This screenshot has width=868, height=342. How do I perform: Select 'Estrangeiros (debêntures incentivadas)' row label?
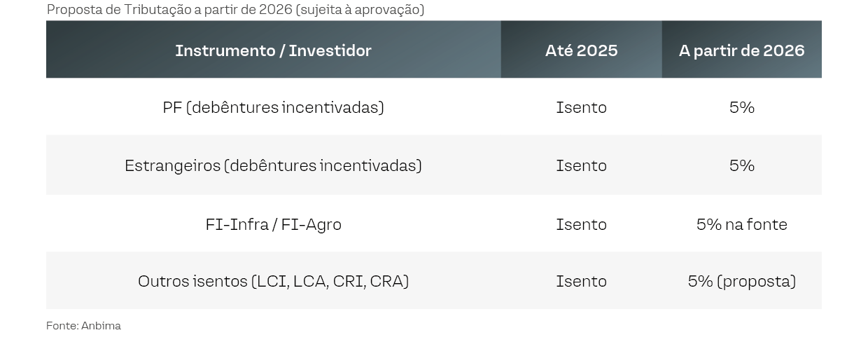coord(273,165)
